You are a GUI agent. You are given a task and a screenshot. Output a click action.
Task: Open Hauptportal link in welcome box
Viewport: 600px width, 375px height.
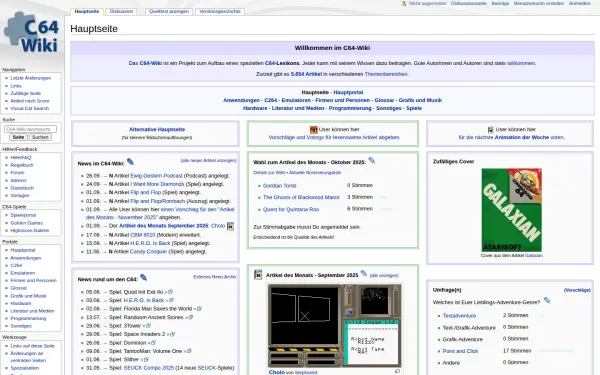(x=348, y=92)
